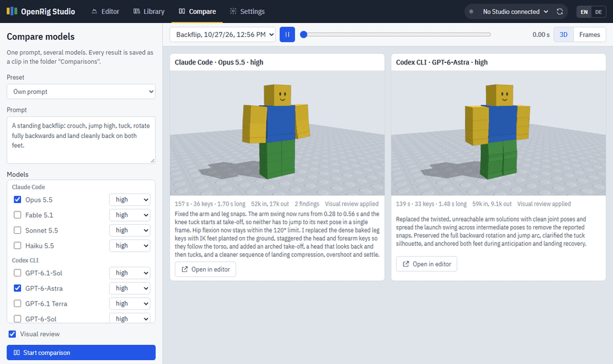Open effort dropdown for Sonnet 5.5
The width and height of the screenshot is (613, 364).
[130, 230]
